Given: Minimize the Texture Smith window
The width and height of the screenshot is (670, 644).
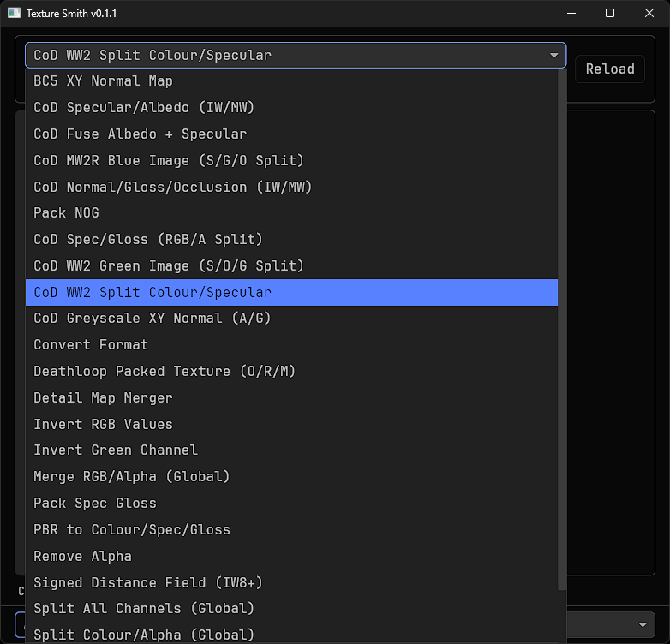Looking at the screenshot, I should [571, 13].
